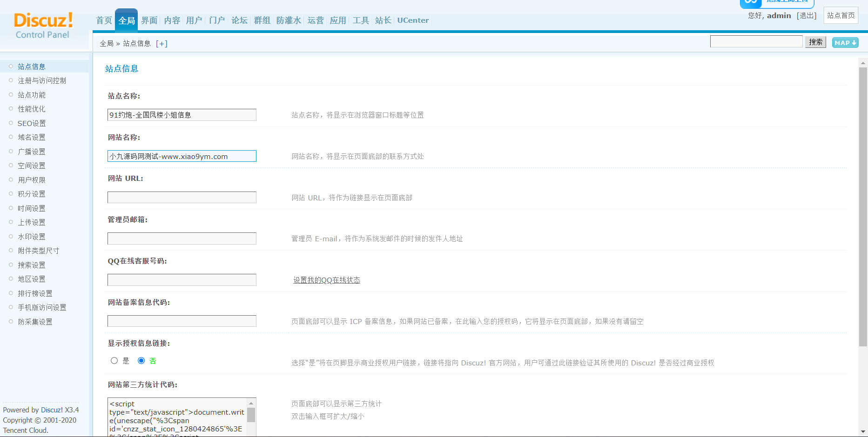Click the 网站备案信息代码 text field
The width and height of the screenshot is (868, 437).
click(182, 321)
